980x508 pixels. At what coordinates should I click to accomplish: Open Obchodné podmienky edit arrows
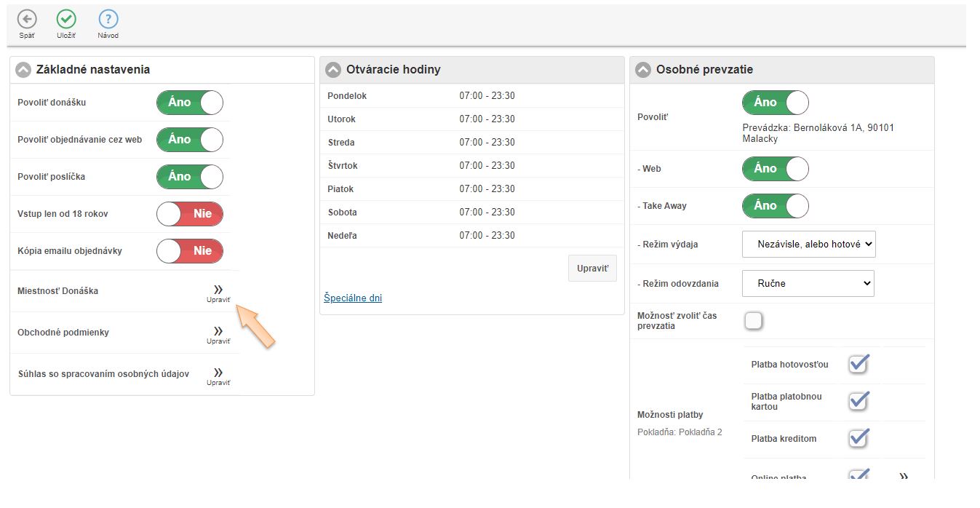coord(218,333)
